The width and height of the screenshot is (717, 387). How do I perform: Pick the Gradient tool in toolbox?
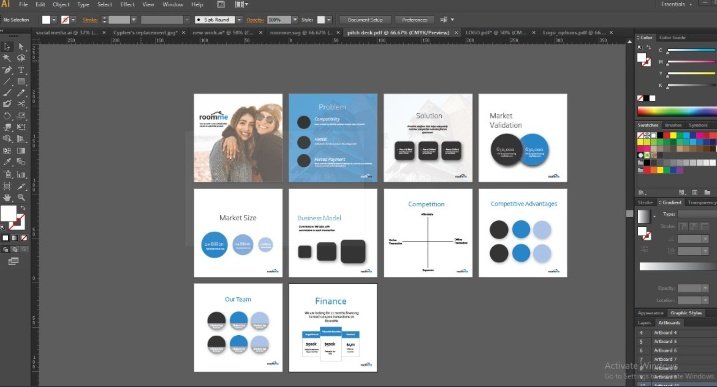[21, 150]
